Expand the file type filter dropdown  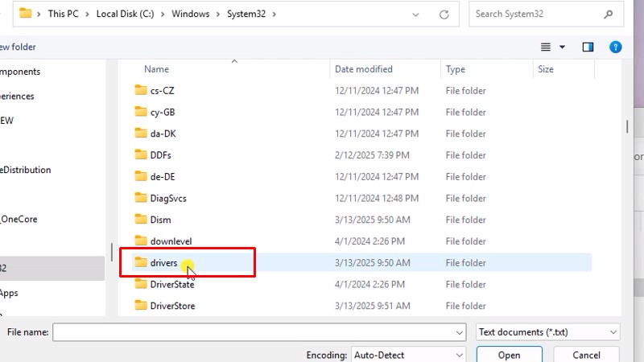click(x=613, y=331)
